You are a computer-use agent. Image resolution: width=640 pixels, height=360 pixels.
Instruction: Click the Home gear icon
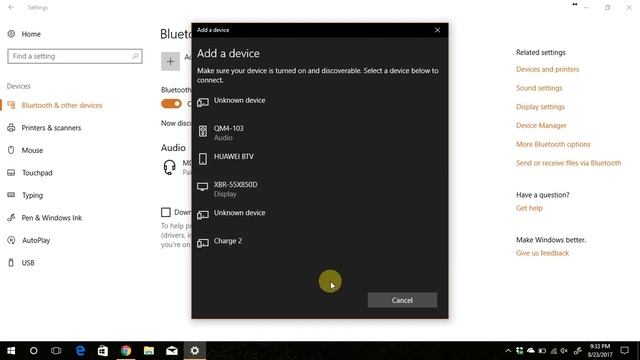pyautogui.click(x=11, y=34)
